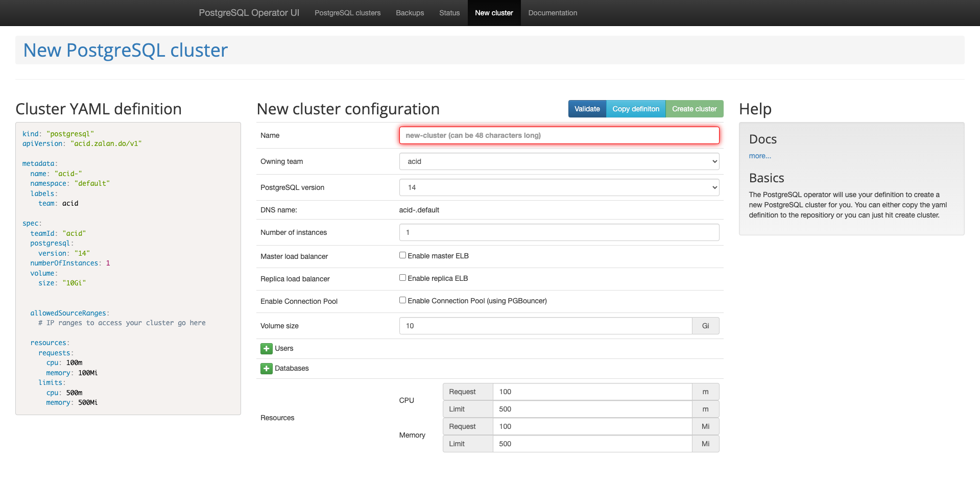Screen dimensions: 980x482
Task: Edit the CPU Limit value field
Action: 592,408
